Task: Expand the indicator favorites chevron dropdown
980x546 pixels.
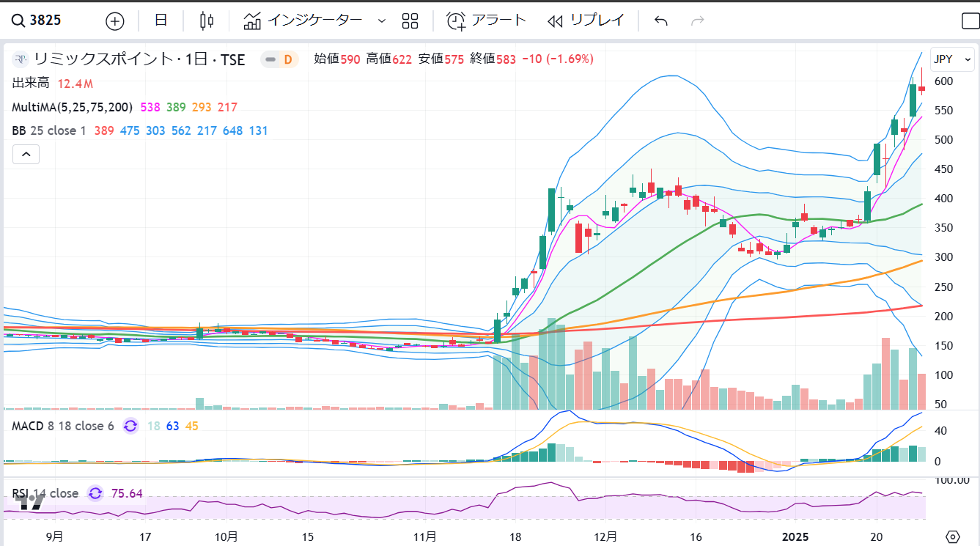Action: click(x=381, y=21)
